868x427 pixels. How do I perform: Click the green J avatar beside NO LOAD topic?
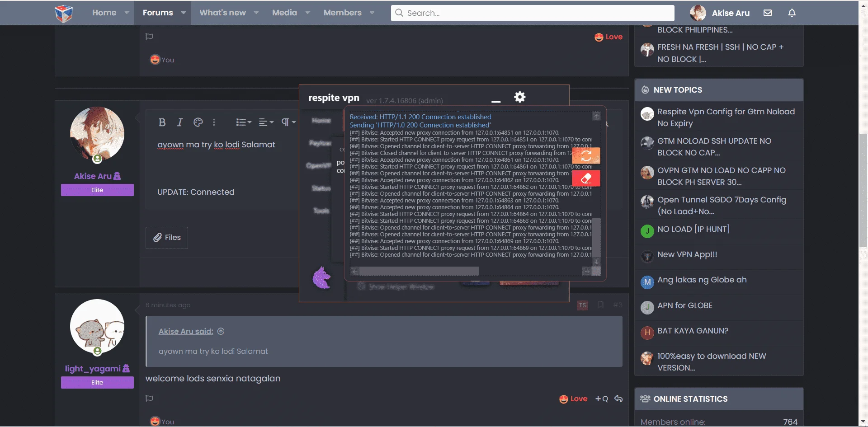(647, 231)
